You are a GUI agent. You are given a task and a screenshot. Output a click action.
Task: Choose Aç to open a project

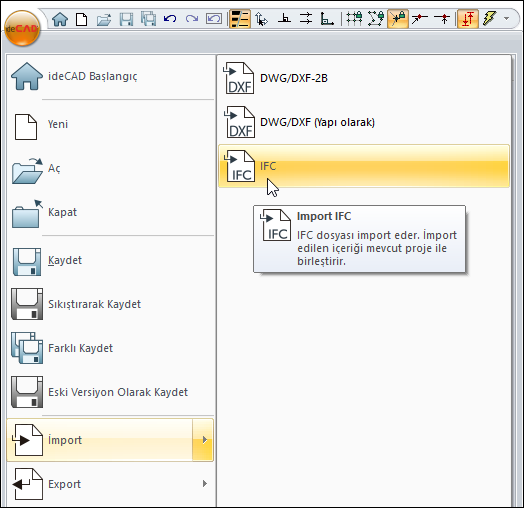110,168
